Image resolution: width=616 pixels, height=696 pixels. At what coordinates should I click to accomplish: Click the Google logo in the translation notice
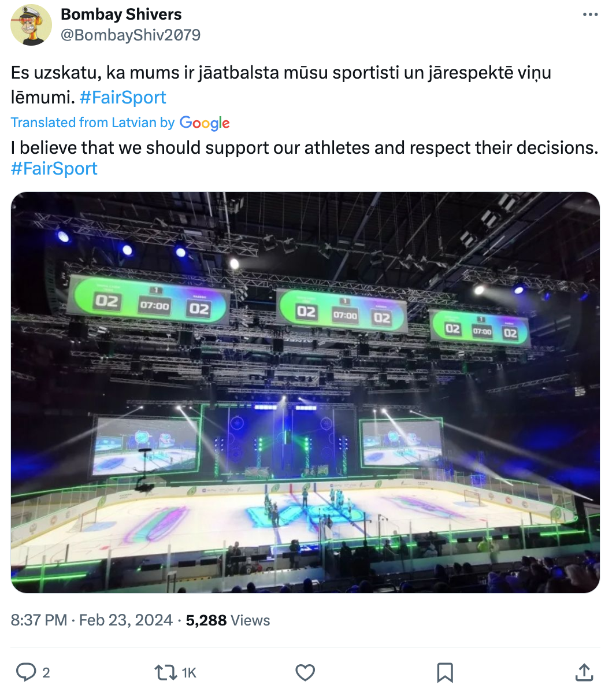(x=205, y=123)
